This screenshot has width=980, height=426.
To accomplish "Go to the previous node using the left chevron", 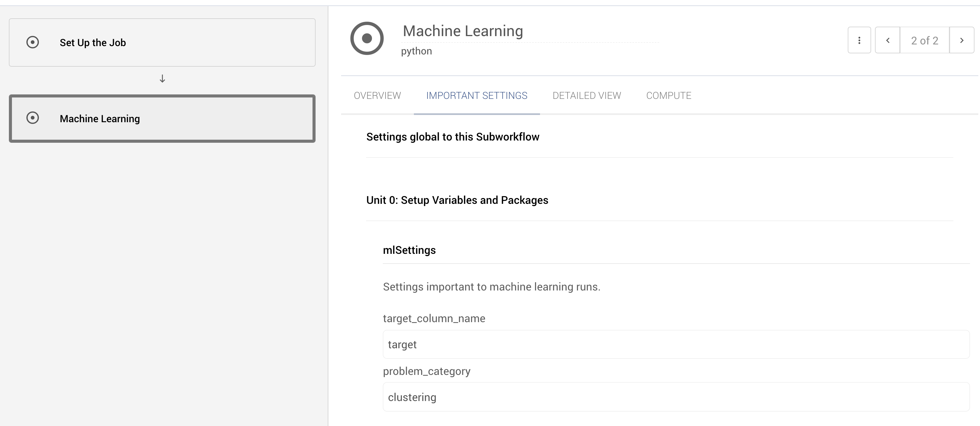I will pyautogui.click(x=887, y=40).
